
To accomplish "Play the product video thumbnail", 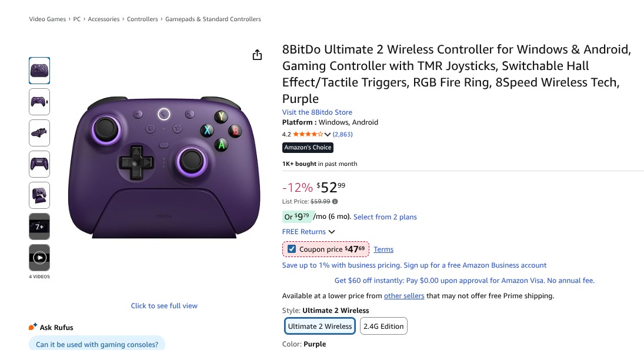I will point(39,258).
